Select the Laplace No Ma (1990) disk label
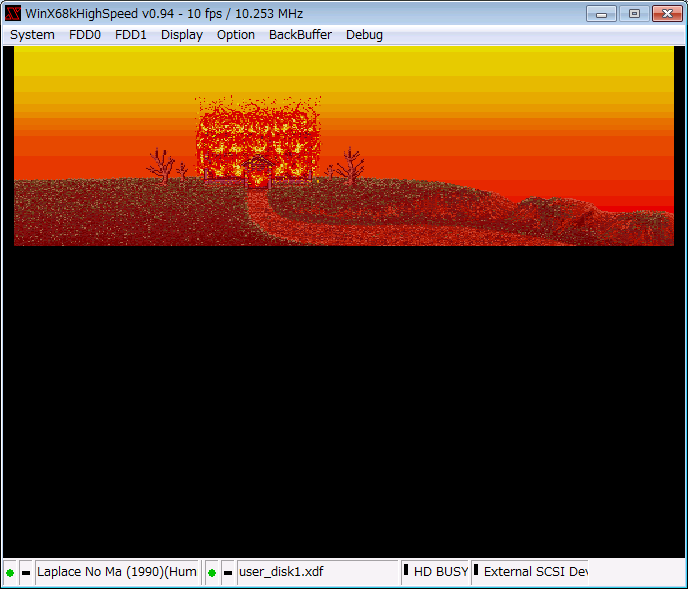The width and height of the screenshot is (688, 589). tap(117, 572)
